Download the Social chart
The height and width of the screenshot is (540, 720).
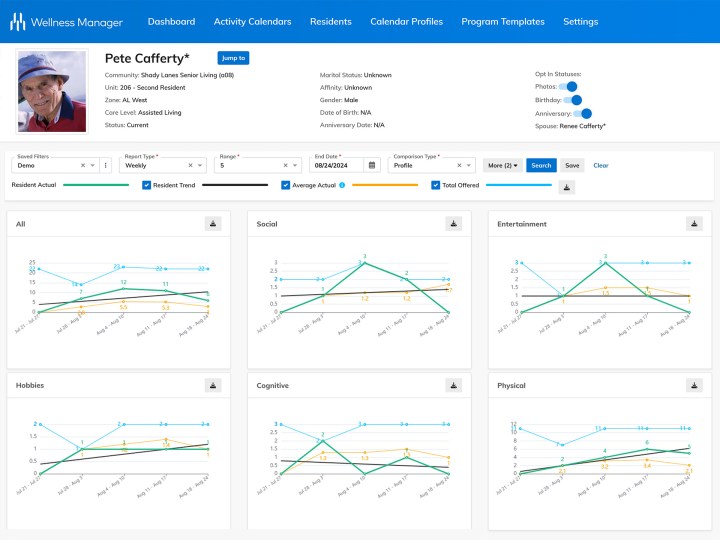click(x=453, y=224)
